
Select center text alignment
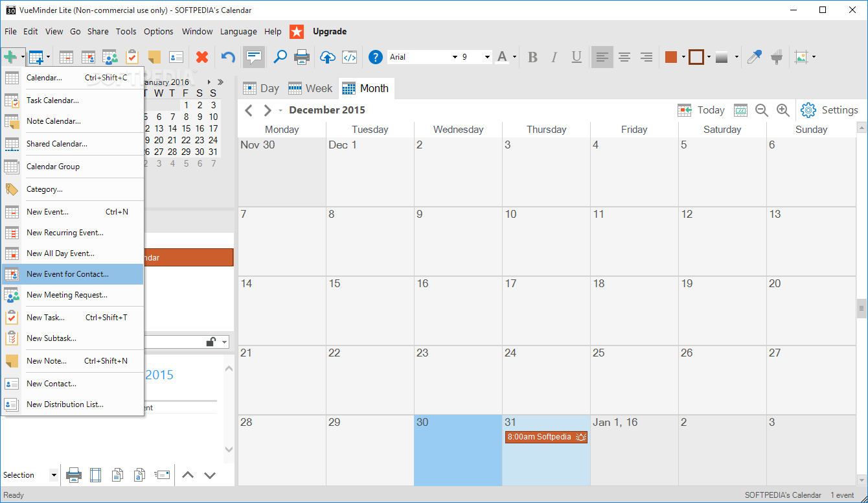(624, 57)
